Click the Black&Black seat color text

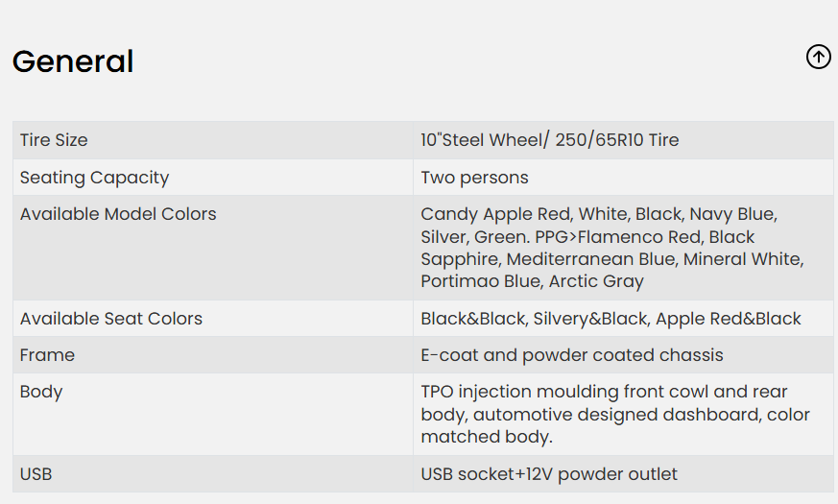473,319
